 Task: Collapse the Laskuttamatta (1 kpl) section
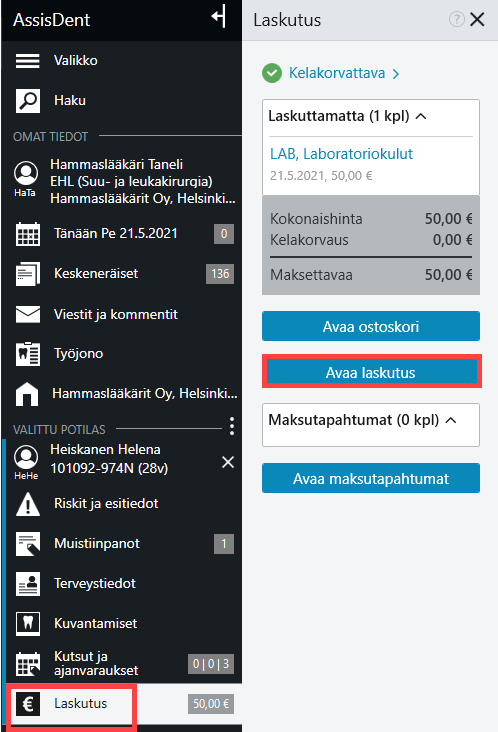[x=421, y=116]
